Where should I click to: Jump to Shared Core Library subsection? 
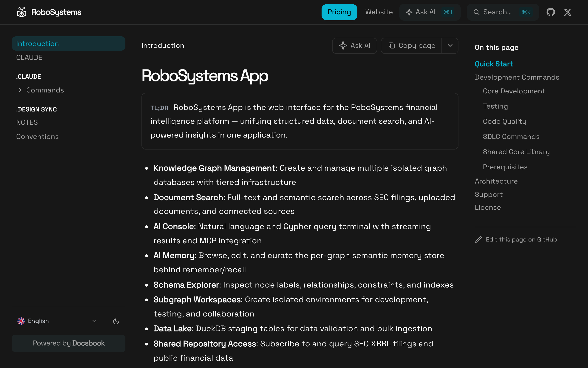516,152
